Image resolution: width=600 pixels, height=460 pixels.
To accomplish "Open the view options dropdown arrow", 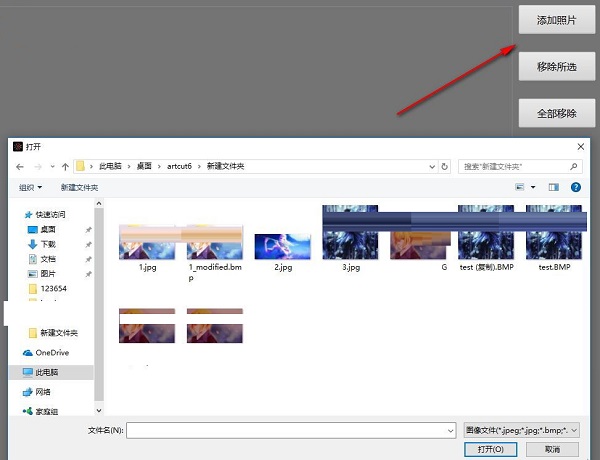I will coord(533,187).
